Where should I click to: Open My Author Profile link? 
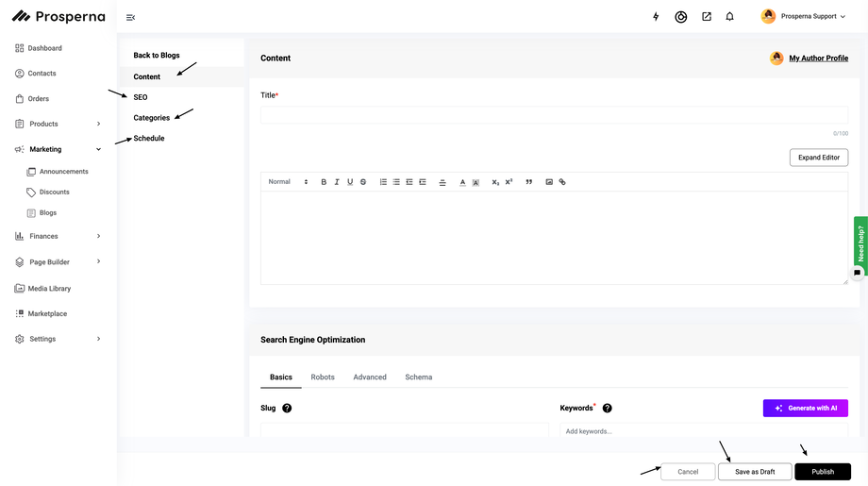819,59
